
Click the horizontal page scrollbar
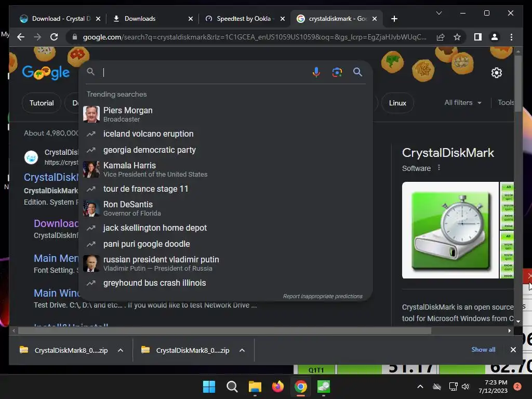(x=224, y=330)
